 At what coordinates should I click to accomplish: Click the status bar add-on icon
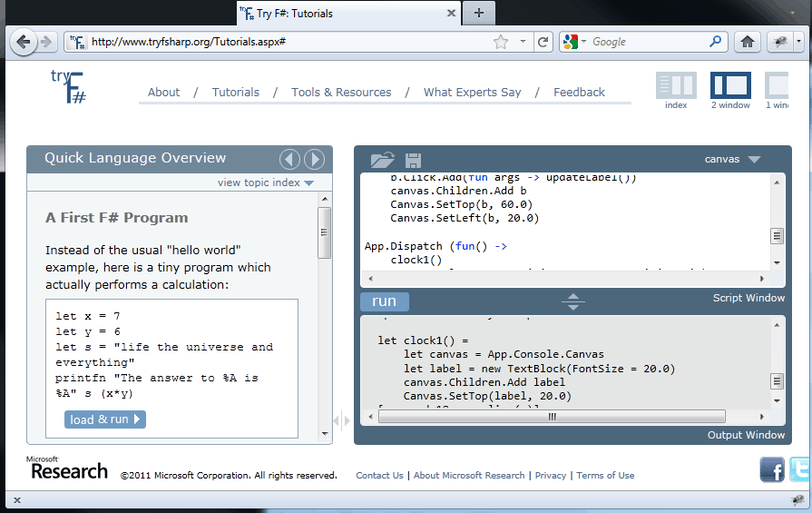798,499
